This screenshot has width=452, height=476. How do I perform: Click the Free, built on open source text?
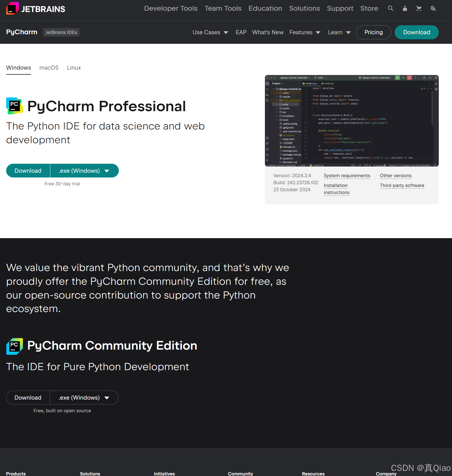62,411
